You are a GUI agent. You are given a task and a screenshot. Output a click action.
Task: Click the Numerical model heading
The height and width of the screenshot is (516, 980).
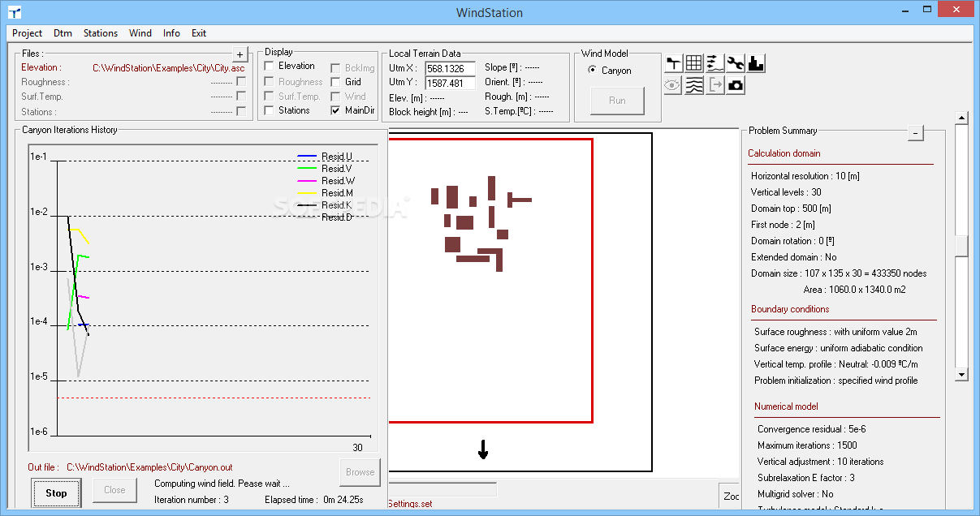click(786, 406)
